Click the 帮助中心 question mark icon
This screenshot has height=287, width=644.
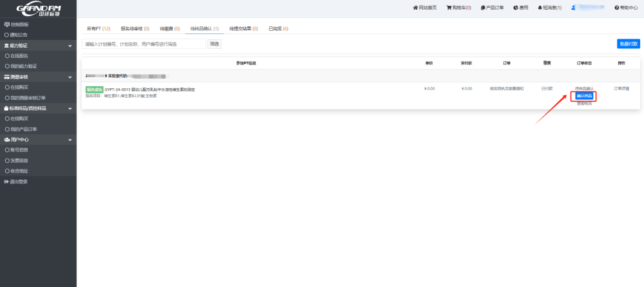point(616,8)
